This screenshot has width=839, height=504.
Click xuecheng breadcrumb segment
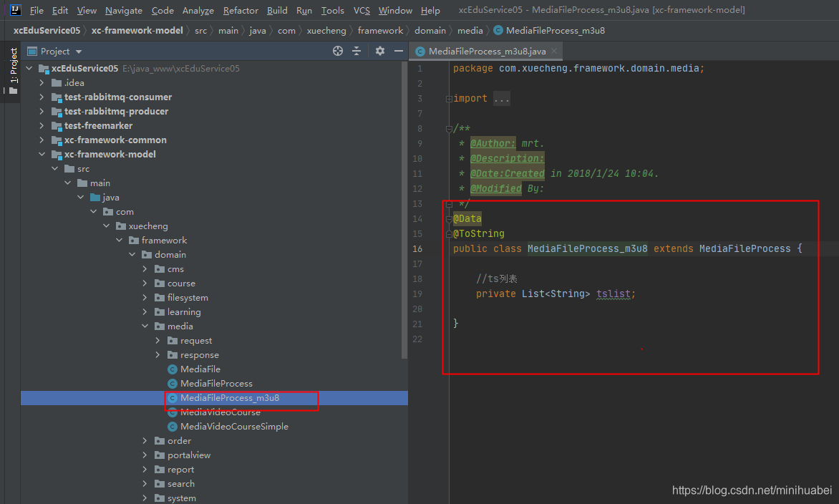click(x=326, y=31)
